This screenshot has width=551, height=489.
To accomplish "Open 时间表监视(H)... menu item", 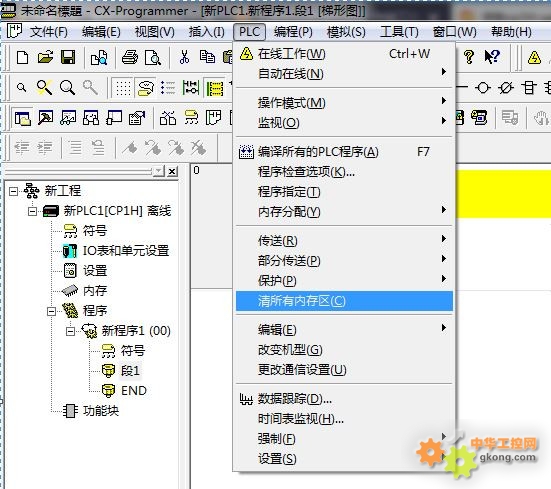I will click(x=344, y=419).
